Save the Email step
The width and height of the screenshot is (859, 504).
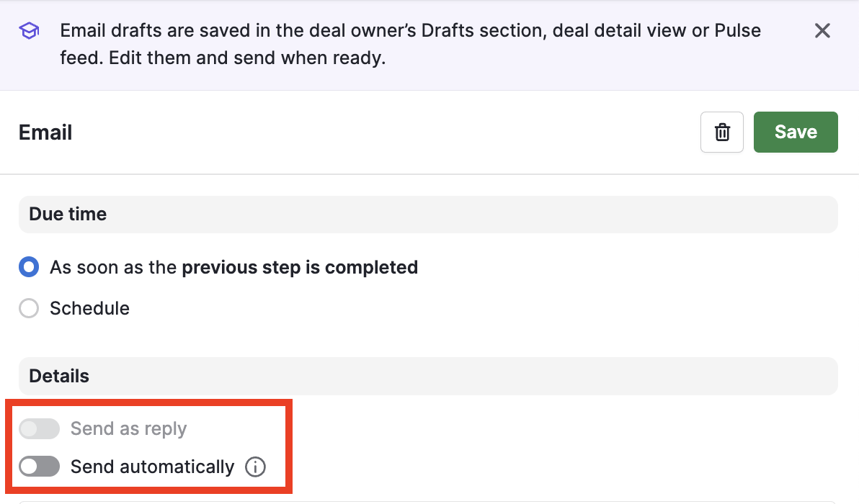796,132
